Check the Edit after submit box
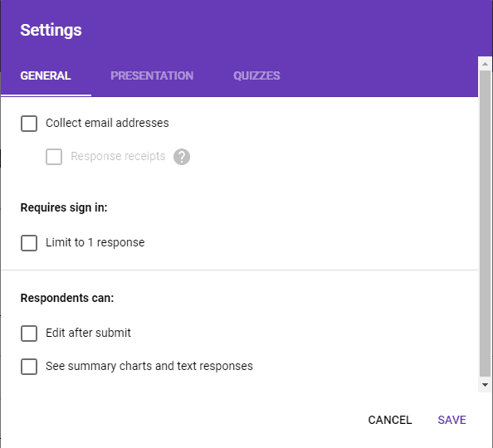This screenshot has width=493, height=448. pyautogui.click(x=29, y=334)
